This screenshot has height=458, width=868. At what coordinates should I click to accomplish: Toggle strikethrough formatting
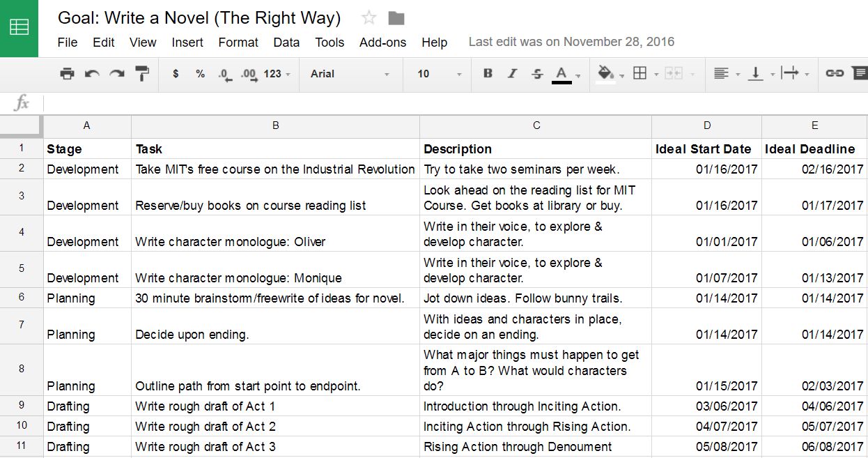tap(537, 74)
